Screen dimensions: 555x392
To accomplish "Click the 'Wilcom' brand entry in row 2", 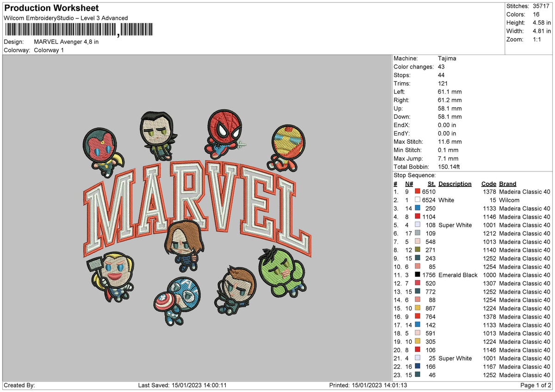I will [509, 200].
